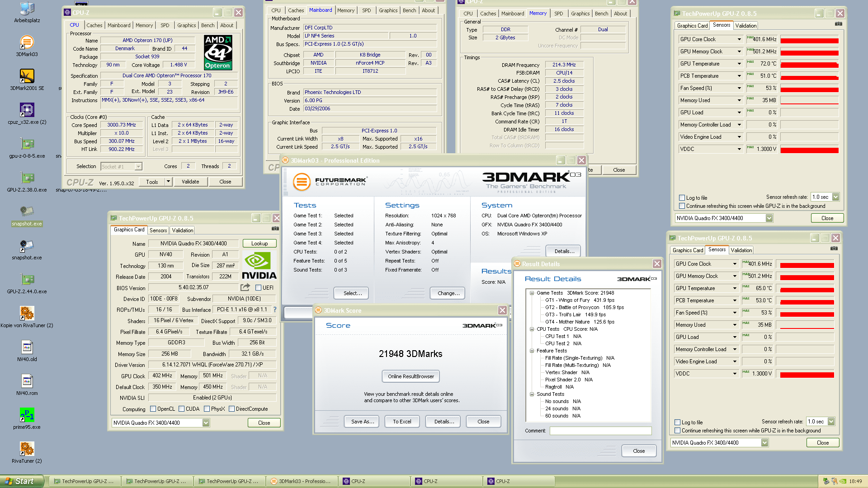Viewport: 868px width, 488px height.
Task: Collapse the Feature Tests tree node
Action: [x=532, y=351]
